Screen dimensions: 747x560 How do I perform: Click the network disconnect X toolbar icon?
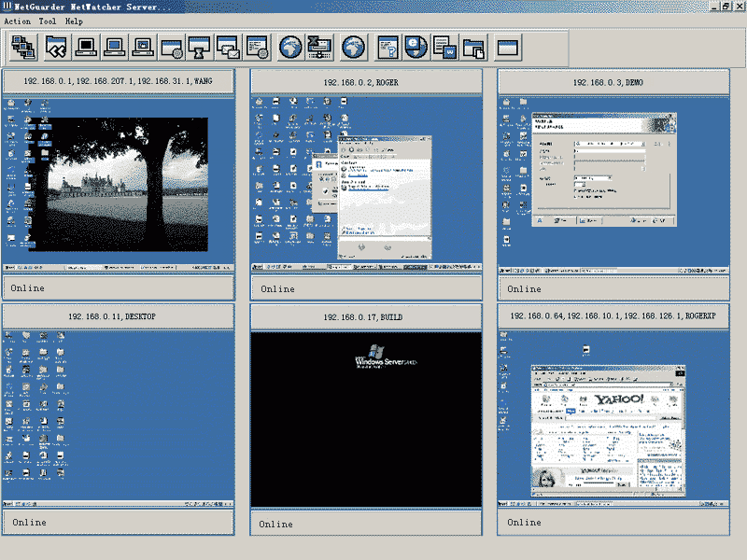319,48
